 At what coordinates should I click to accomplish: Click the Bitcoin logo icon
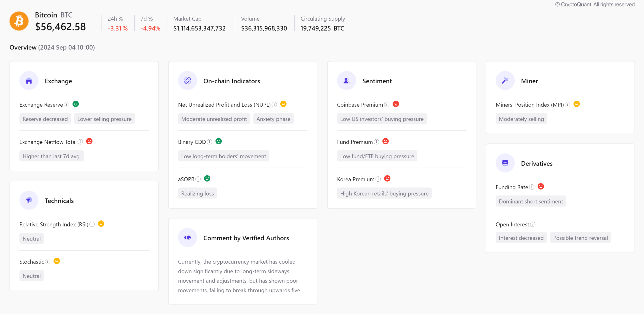(19, 21)
